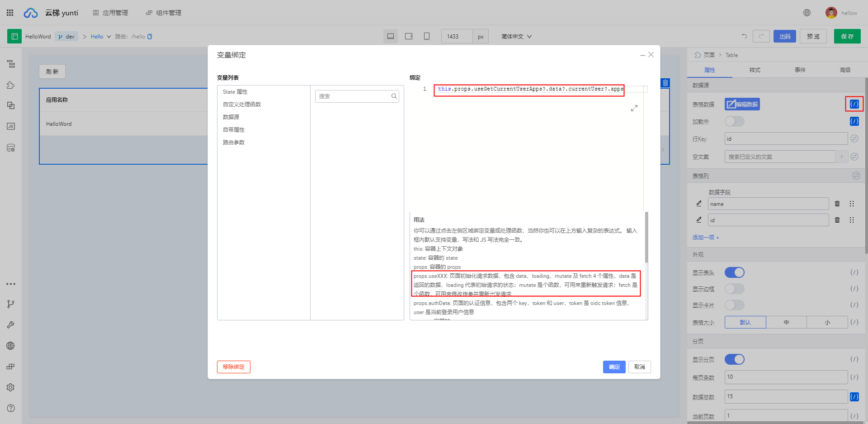Delete the selected Table on canvas
The height and width of the screenshot is (424, 868).
665,83
